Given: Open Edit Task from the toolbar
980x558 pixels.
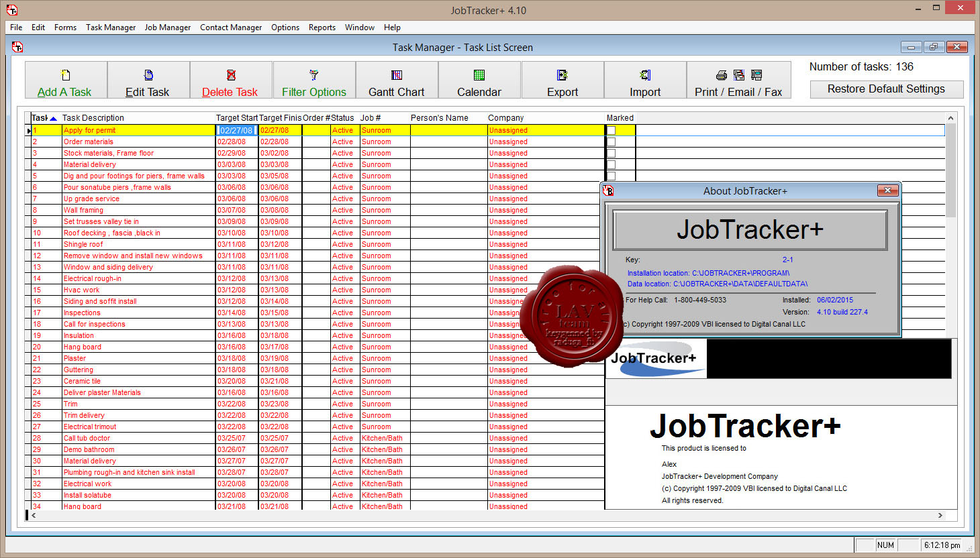Looking at the screenshot, I should pyautogui.click(x=148, y=80).
